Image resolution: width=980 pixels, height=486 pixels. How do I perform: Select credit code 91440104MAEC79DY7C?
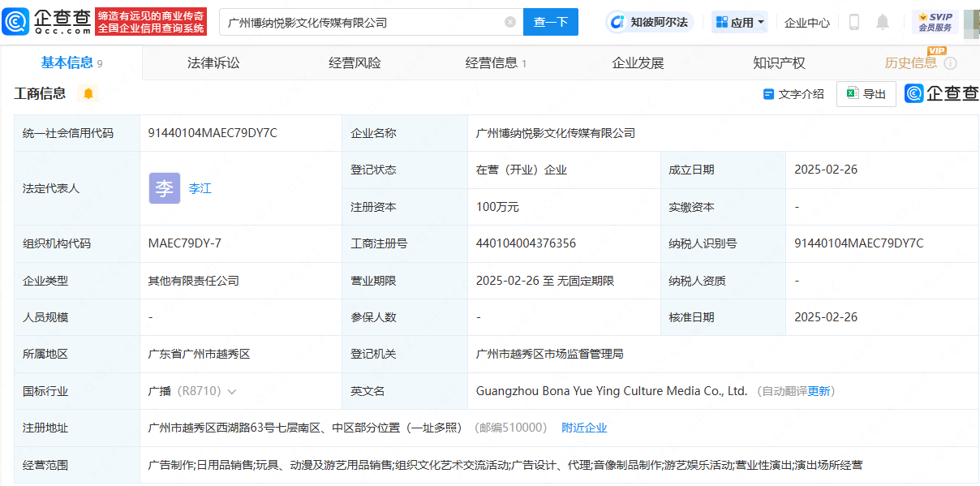coord(213,133)
